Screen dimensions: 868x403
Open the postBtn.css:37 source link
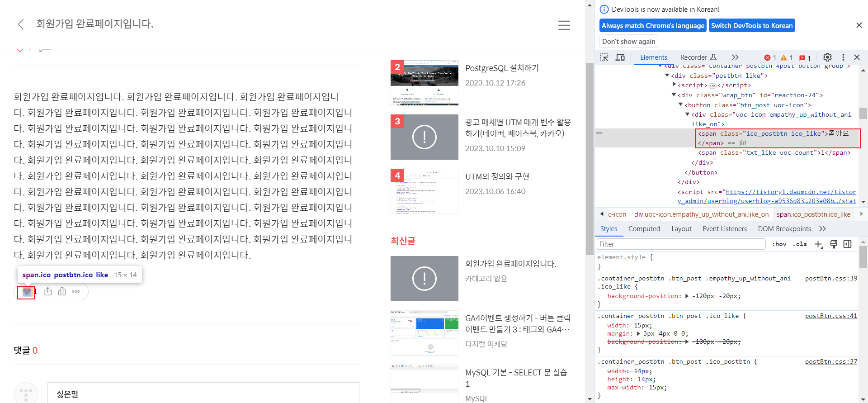tap(831, 362)
